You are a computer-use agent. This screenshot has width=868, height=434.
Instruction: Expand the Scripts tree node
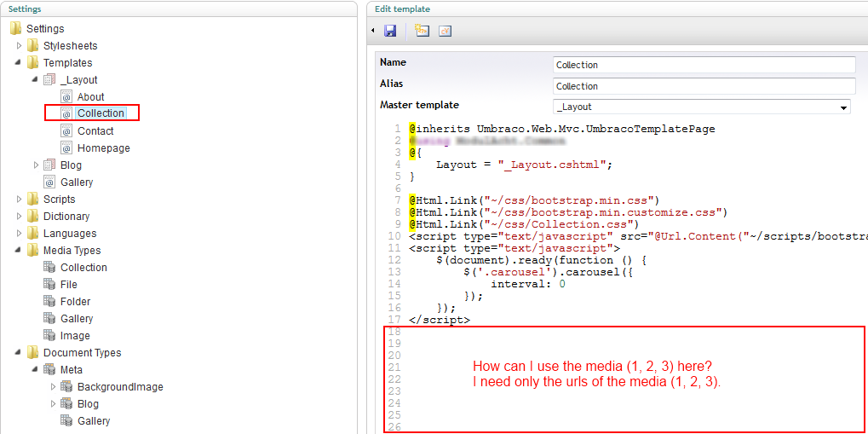[20, 199]
